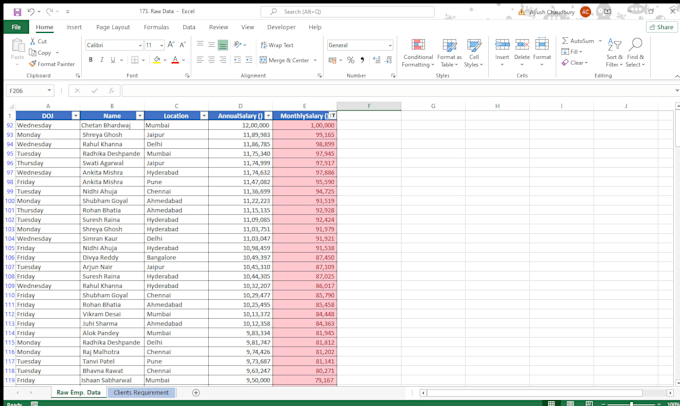Open the Location column filter dropdown
Image resolution: width=680 pixels, height=406 pixels.
[x=204, y=116]
